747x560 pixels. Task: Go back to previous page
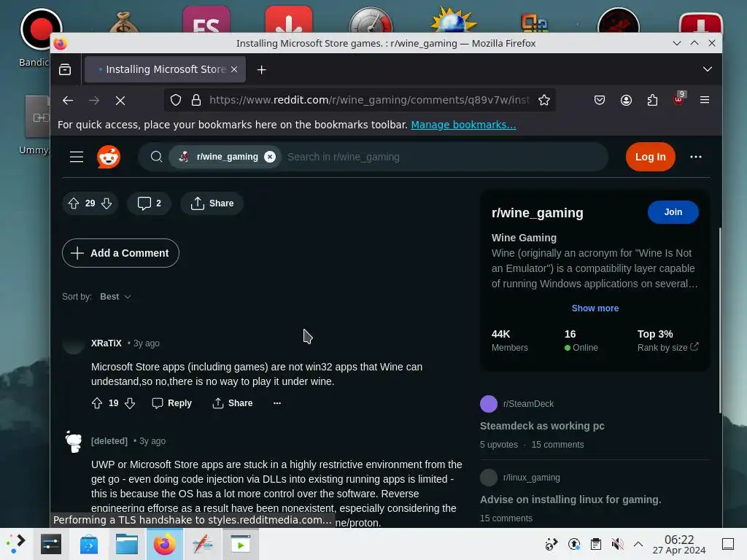[x=68, y=101]
